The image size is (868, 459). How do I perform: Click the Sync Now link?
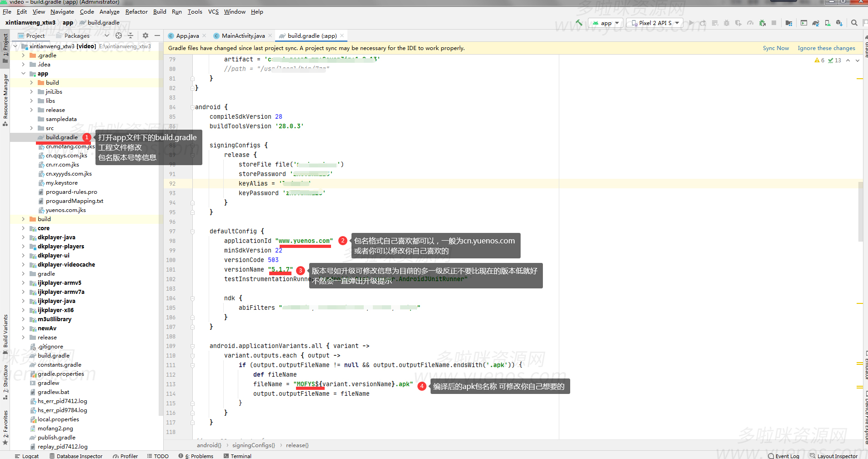776,48
